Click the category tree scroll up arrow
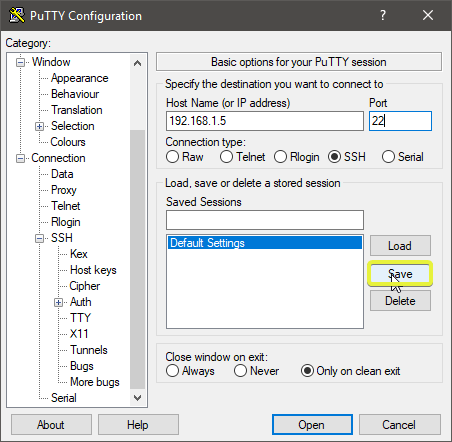The image size is (452, 442). pyautogui.click(x=137, y=63)
